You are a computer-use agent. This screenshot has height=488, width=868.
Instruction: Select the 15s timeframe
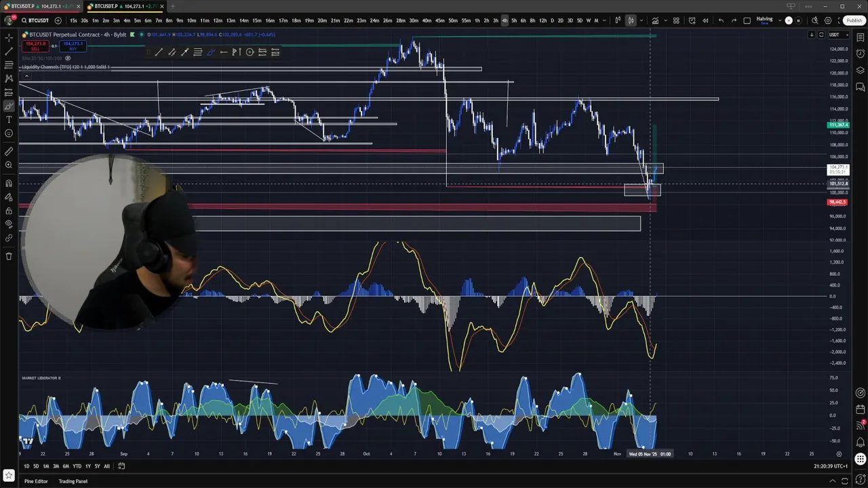73,20
